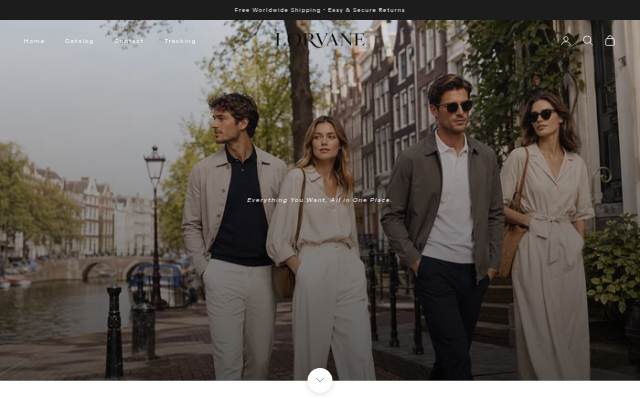The width and height of the screenshot is (640, 400).
Task: Click the Free Worldwide Shipping announcement text
Action: coord(320,10)
